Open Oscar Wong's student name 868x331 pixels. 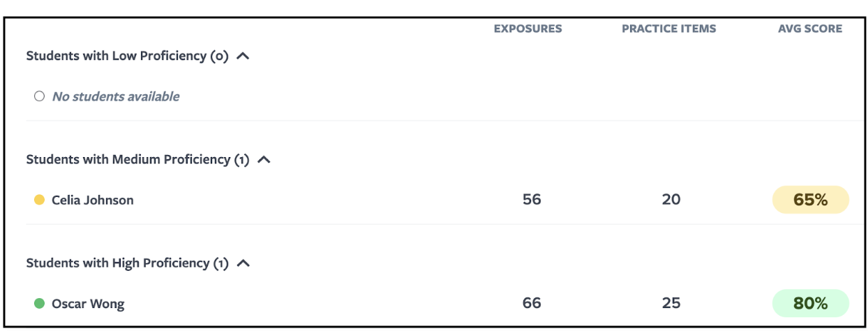click(x=88, y=304)
